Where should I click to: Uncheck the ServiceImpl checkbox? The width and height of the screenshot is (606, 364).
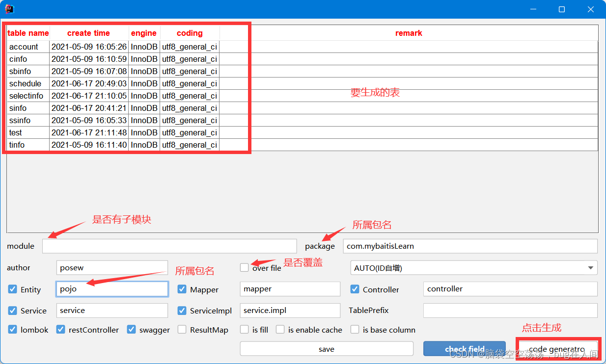tap(182, 311)
